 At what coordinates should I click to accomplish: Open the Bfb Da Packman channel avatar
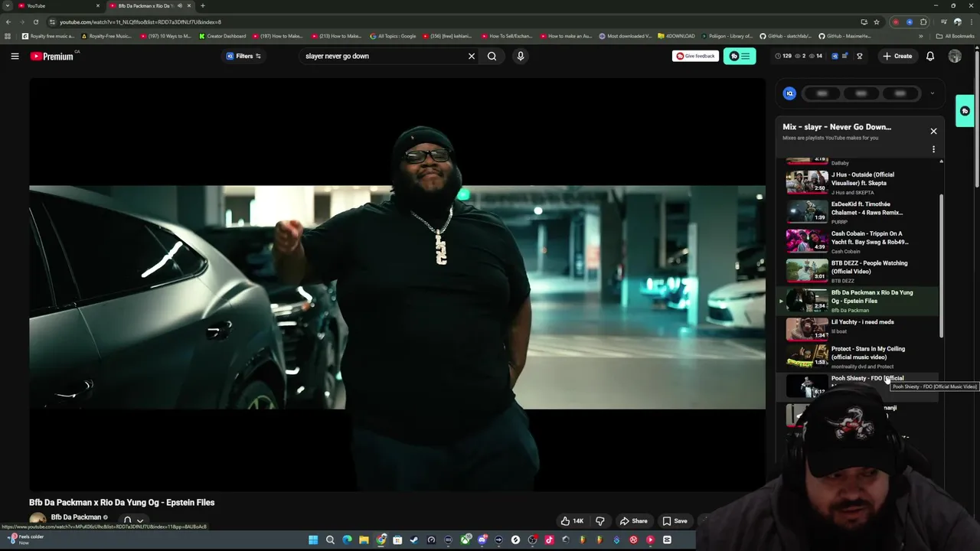[38, 520]
